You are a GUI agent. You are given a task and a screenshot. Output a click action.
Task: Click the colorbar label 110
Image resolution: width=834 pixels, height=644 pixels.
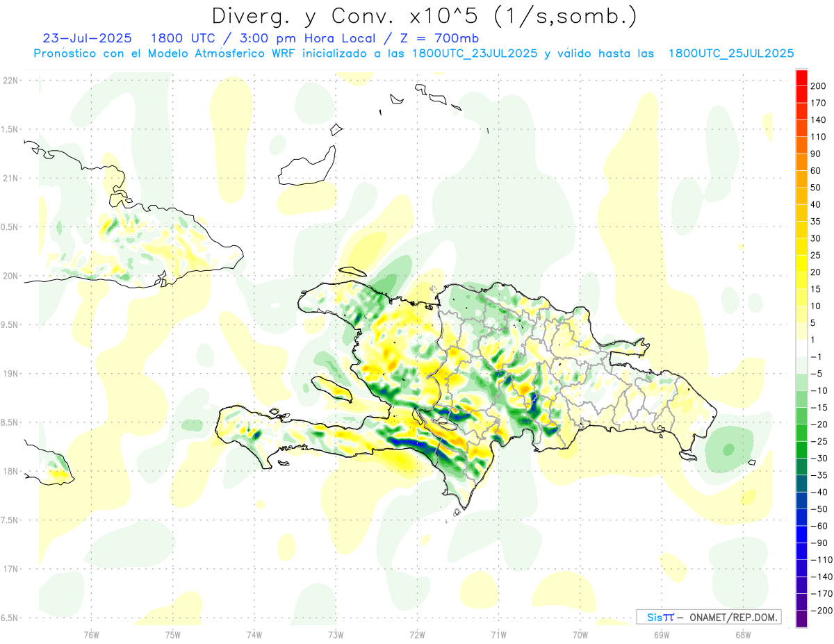click(x=818, y=137)
